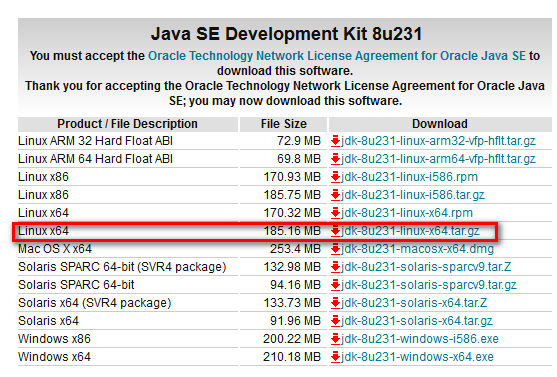
Task: Click the 133.73 MB file size
Action: (292, 303)
